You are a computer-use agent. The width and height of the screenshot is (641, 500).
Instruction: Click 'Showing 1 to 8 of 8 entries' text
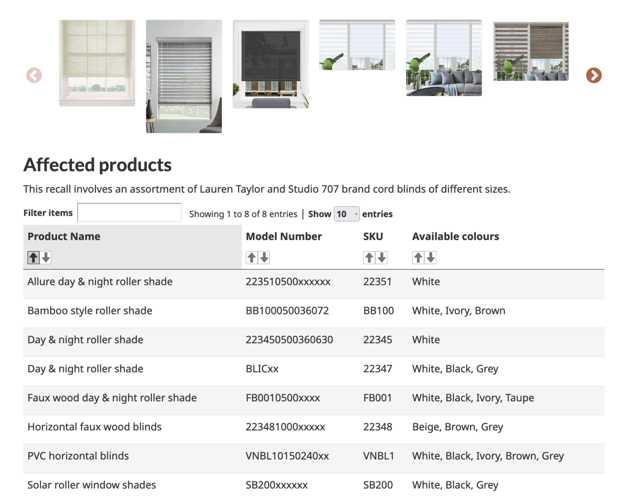point(243,214)
